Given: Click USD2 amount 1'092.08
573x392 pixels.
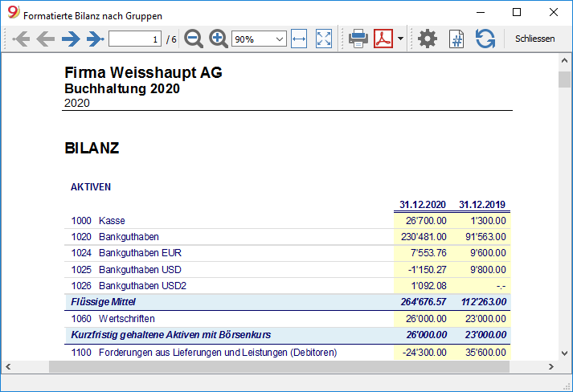Looking at the screenshot, I should tap(428, 286).
